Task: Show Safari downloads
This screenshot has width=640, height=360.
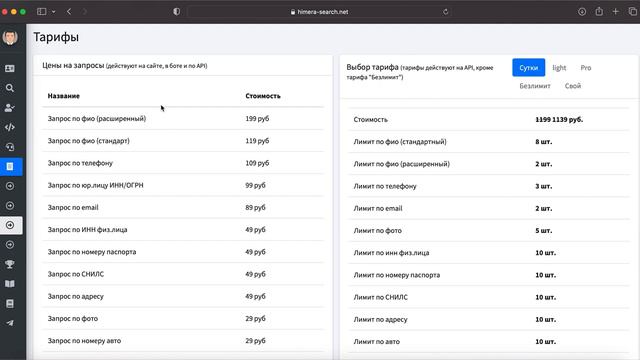Action: coord(582,12)
